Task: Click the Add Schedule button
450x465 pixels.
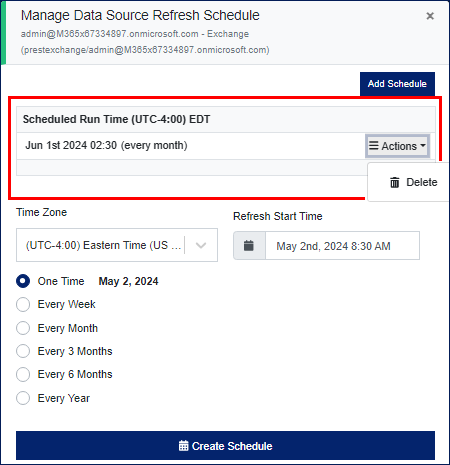Action: [x=397, y=84]
